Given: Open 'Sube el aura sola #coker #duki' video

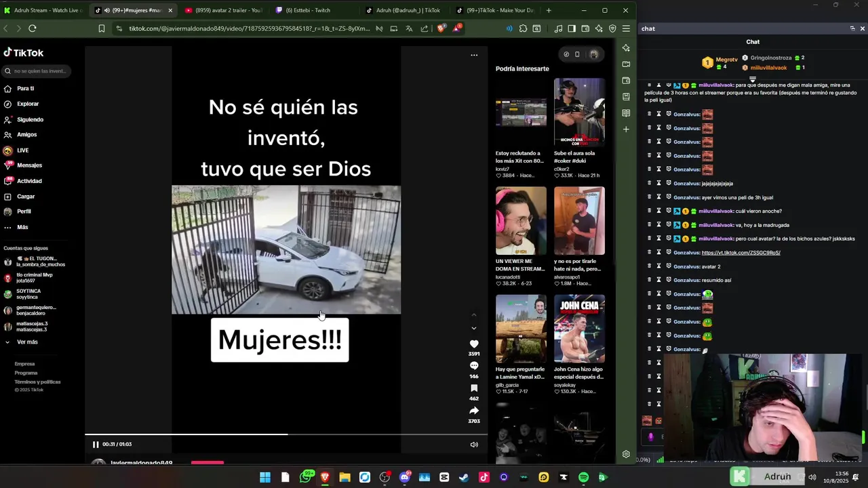Looking at the screenshot, I should pyautogui.click(x=579, y=113).
